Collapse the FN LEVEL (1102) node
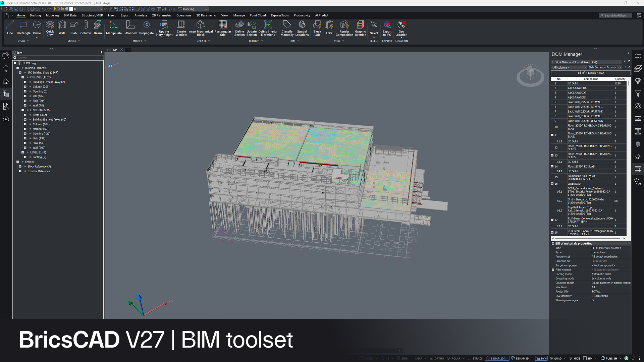This screenshot has height=362, width=644. [22, 77]
